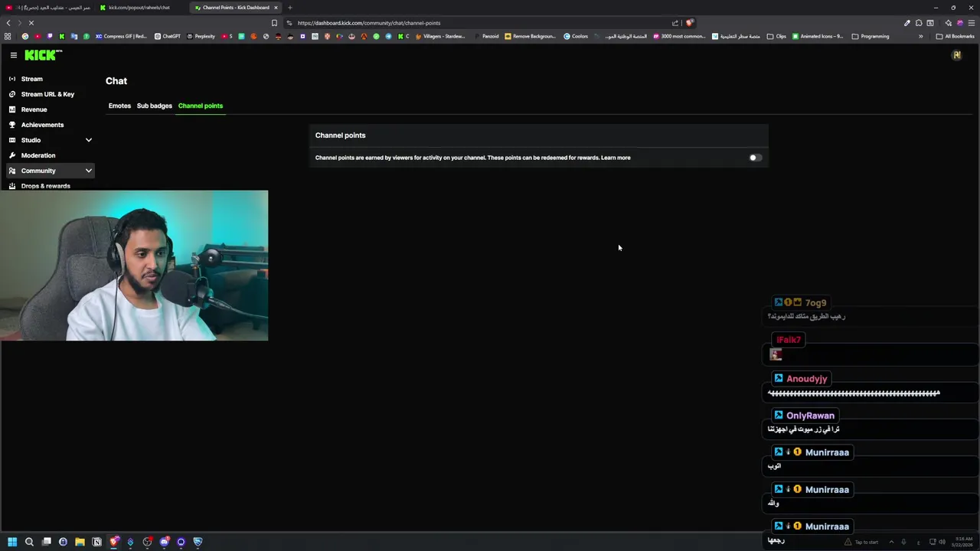980x551 pixels.
Task: Switch to the YouTube browser tab
Action: (47, 8)
